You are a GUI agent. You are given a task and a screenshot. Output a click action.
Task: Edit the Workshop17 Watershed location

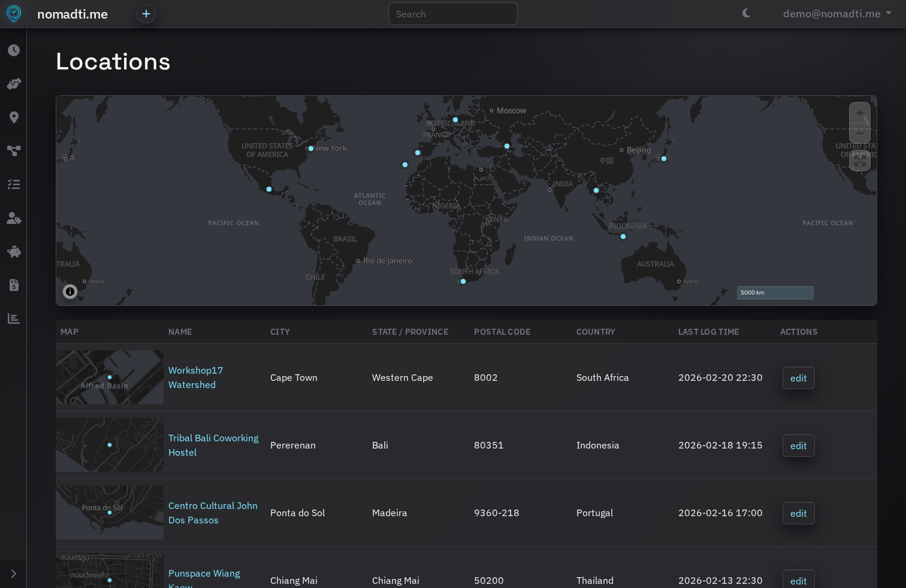click(x=798, y=378)
